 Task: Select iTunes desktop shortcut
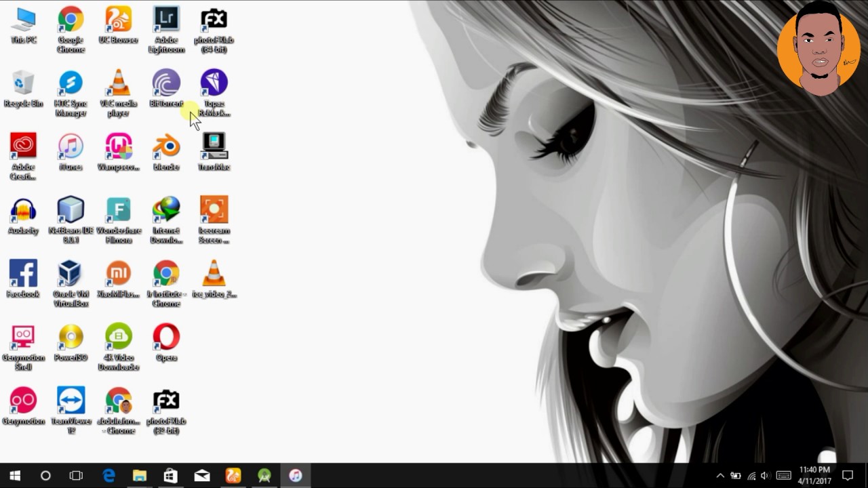pyautogui.click(x=71, y=152)
